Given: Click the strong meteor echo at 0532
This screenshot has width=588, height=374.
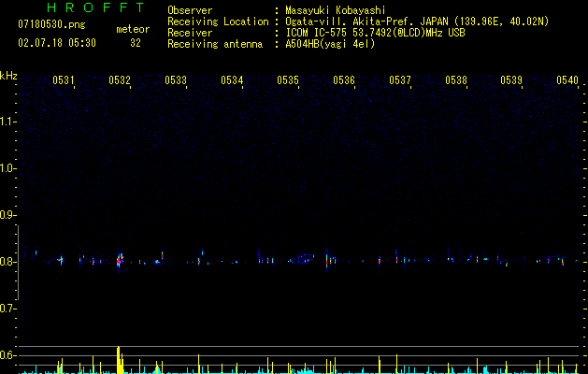Looking at the screenshot, I should coord(120,260).
